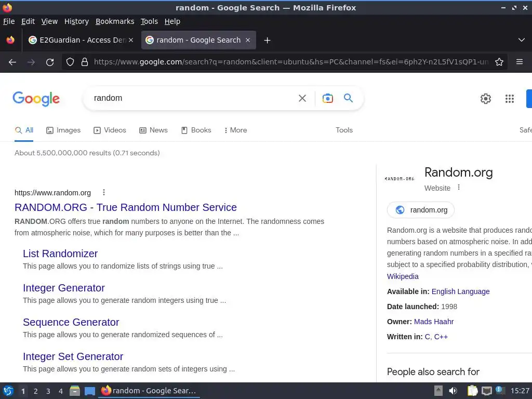Clear the search box with X
This screenshot has height=399, width=532.
pyautogui.click(x=302, y=98)
